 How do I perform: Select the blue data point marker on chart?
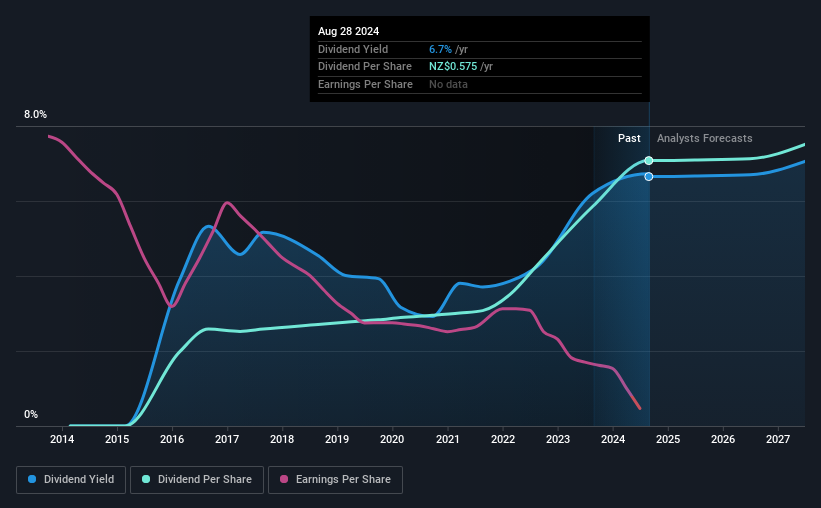649,176
